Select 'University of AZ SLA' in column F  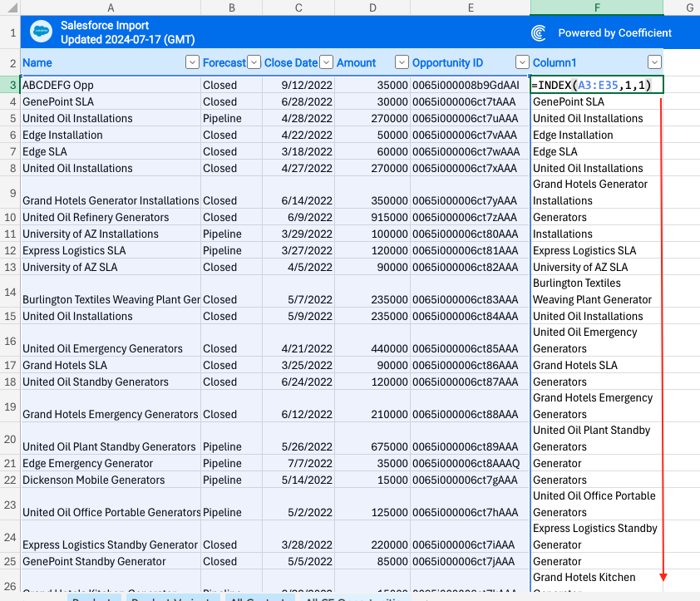pos(597,267)
